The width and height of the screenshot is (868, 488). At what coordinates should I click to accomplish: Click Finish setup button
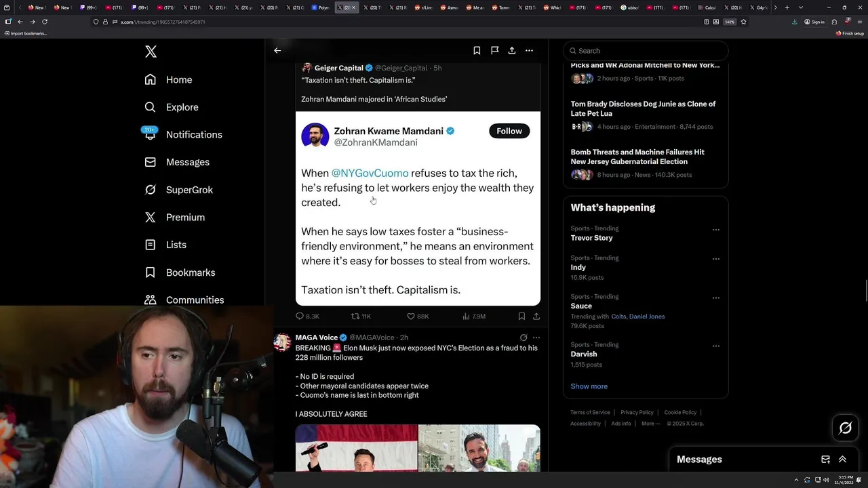(850, 33)
